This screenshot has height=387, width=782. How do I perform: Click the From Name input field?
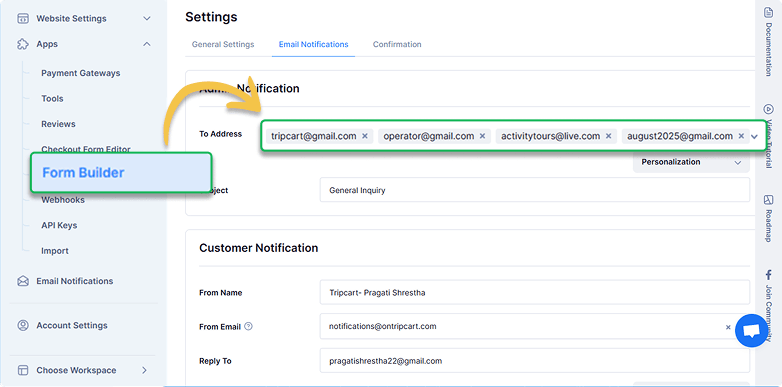(535, 292)
